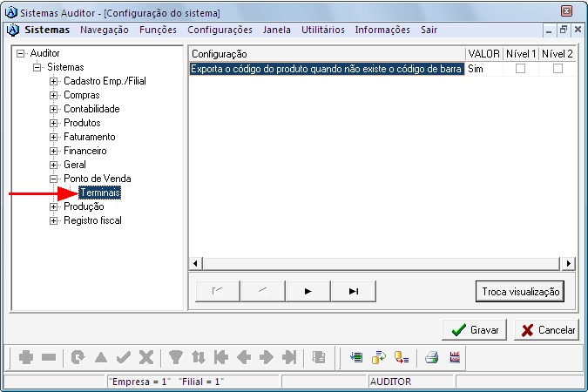Click the green arrow list icon in toolbar
This screenshot has width=588, height=392.
click(356, 357)
